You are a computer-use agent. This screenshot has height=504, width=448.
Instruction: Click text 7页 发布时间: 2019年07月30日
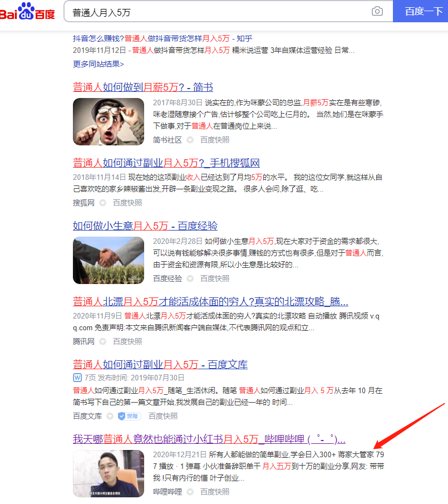click(x=134, y=378)
